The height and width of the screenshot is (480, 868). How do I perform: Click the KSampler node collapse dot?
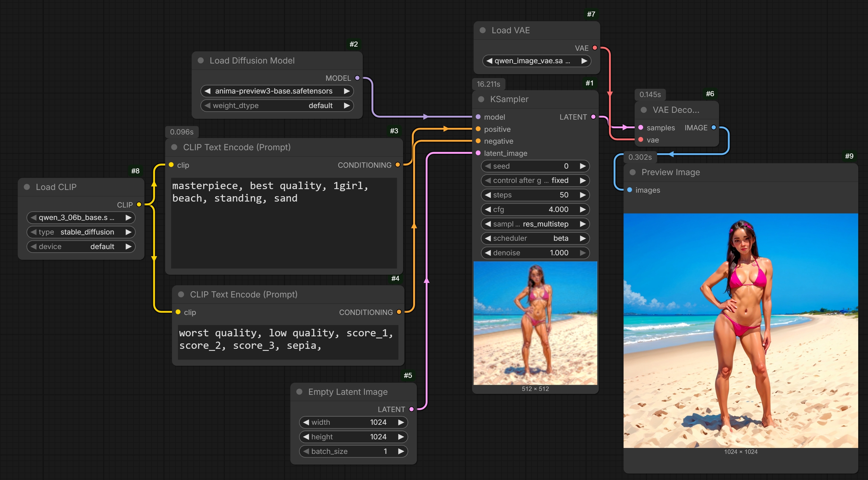click(481, 99)
